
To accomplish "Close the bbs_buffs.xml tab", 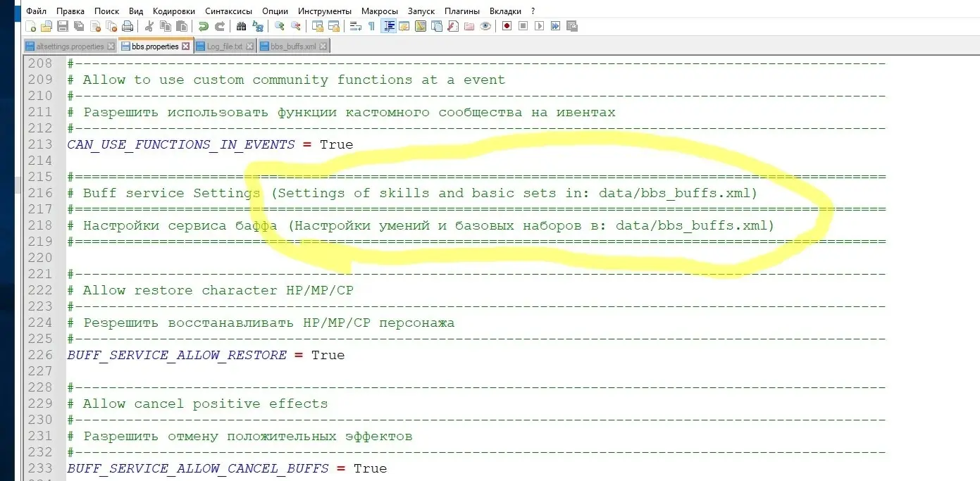I will tap(323, 46).
